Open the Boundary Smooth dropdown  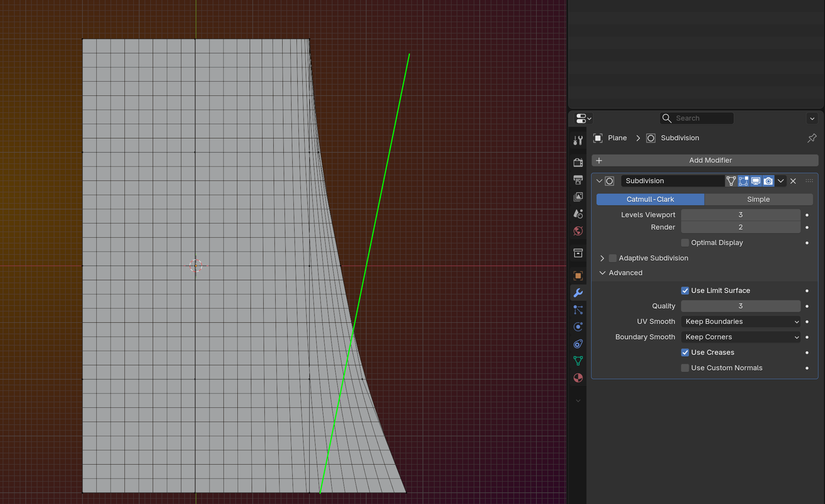tap(741, 337)
